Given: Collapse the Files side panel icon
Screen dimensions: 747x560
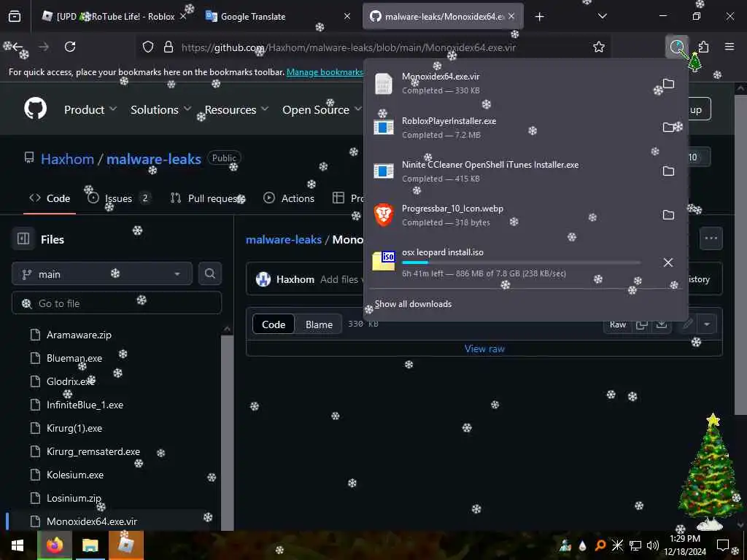Looking at the screenshot, I should [23, 238].
